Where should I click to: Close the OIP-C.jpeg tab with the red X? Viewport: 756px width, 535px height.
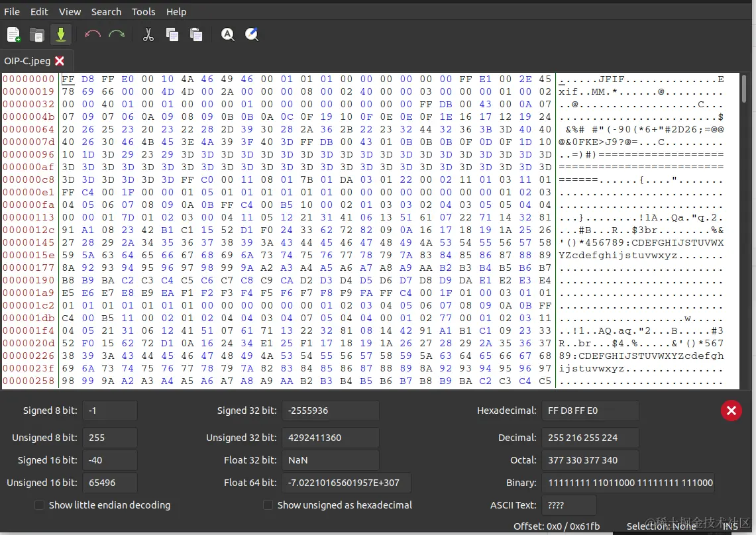pos(60,61)
